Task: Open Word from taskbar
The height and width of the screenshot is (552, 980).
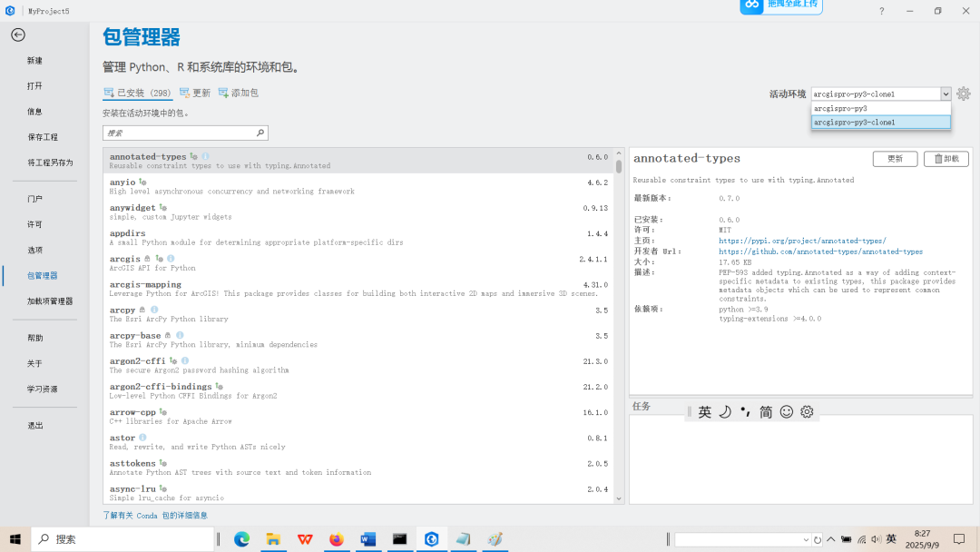Action: tap(368, 539)
